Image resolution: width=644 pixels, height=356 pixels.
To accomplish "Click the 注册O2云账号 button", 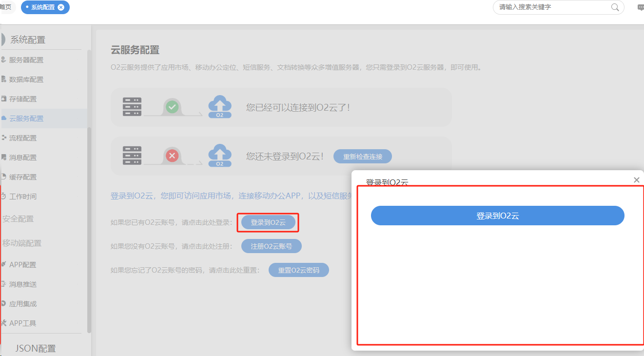I will (271, 246).
